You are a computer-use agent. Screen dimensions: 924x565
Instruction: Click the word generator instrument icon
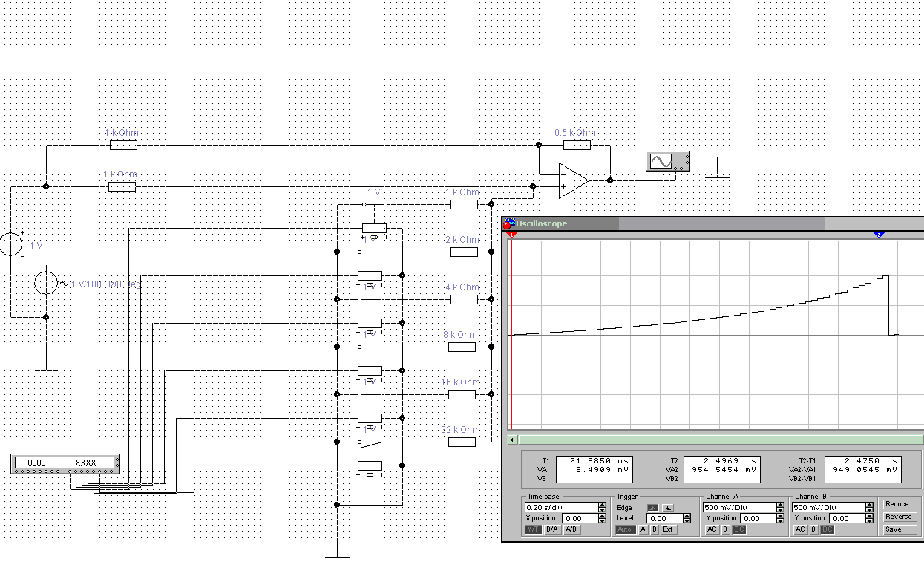point(66,463)
